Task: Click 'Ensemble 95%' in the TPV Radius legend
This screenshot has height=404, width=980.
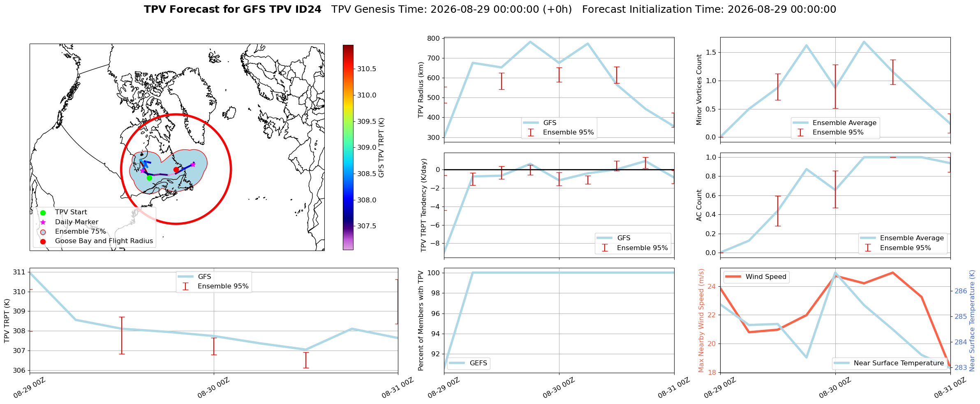Action: click(569, 132)
